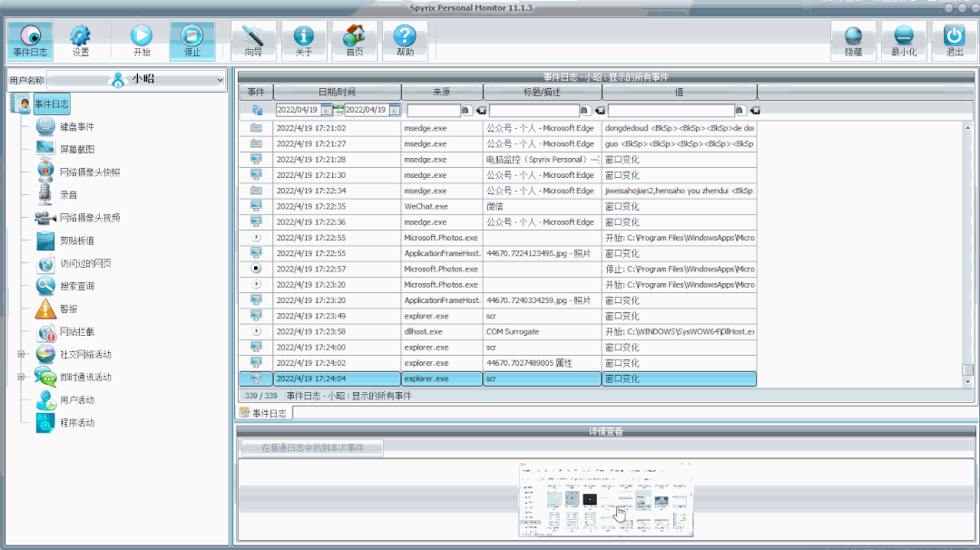Select 即时通讯活动 in the tree

85,378
